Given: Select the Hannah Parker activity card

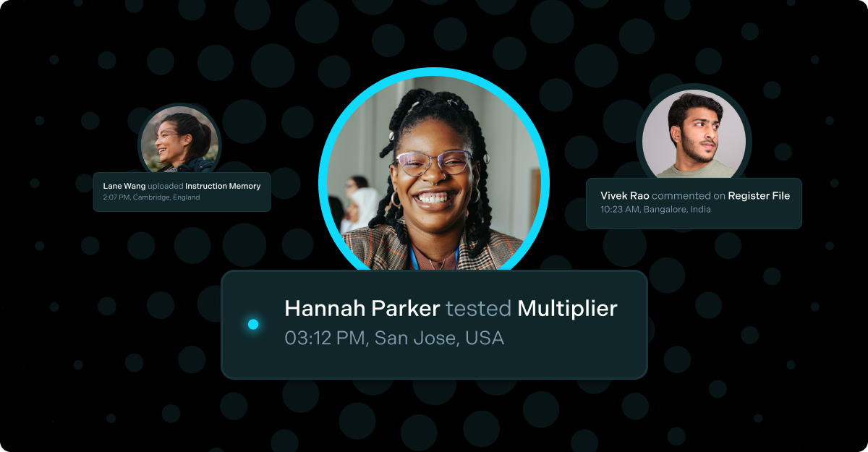Looking at the screenshot, I should click(x=434, y=325).
